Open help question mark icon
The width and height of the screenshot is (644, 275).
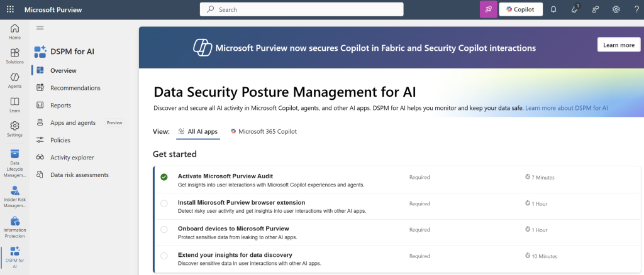(x=636, y=9)
